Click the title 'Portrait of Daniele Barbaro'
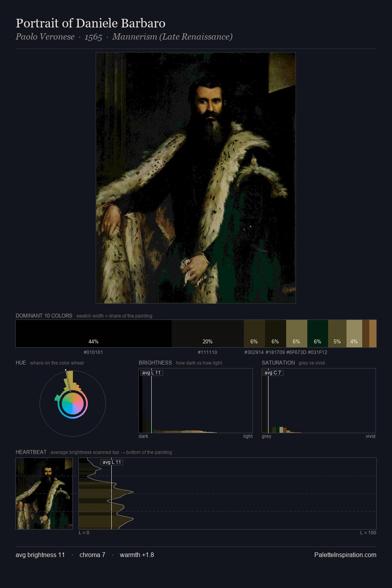 [91, 23]
